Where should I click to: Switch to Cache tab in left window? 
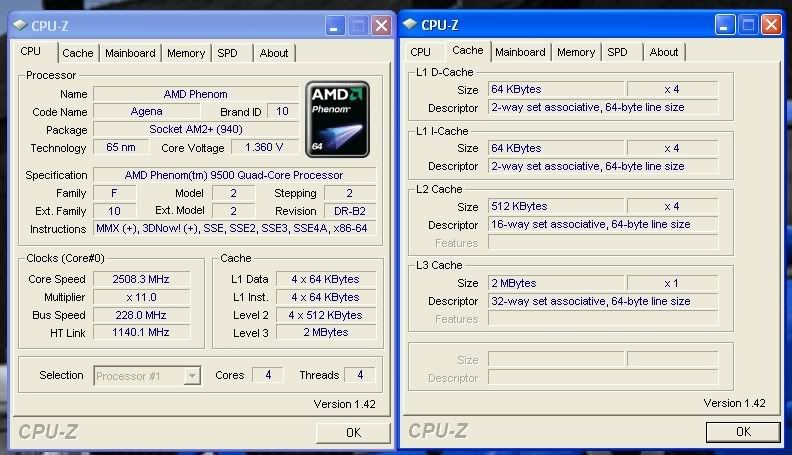click(x=78, y=53)
